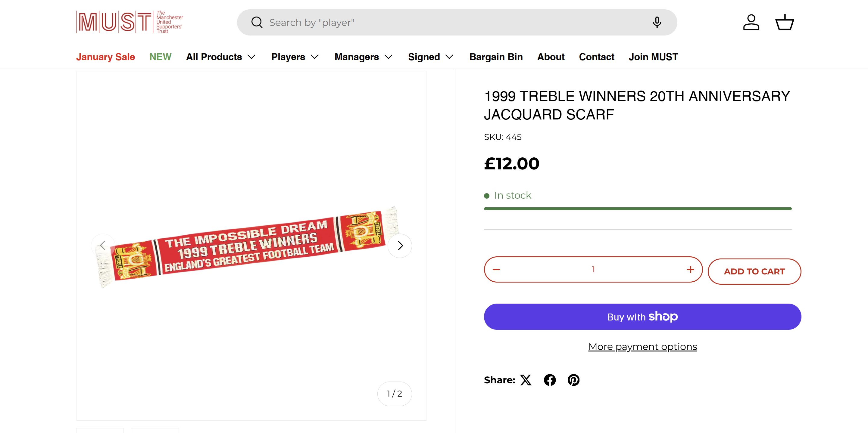
Task: Expand the Signed menu
Action: coord(431,57)
